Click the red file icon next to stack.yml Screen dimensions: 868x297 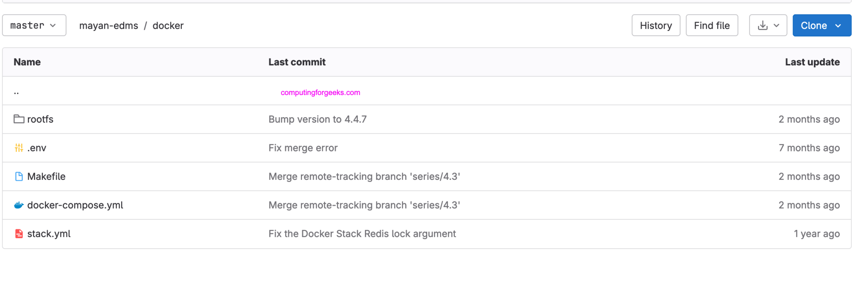pos(19,233)
